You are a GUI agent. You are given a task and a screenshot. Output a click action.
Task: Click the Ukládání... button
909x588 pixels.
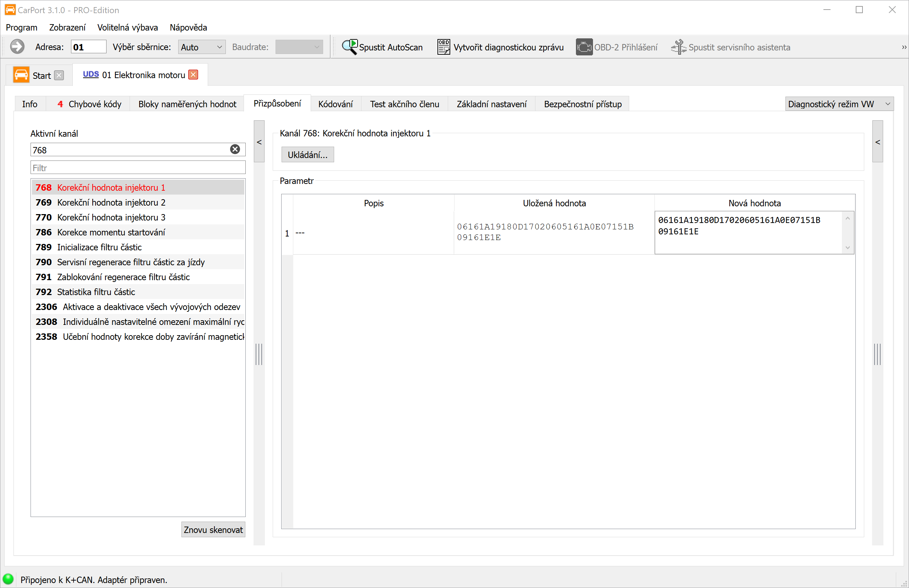coord(307,155)
